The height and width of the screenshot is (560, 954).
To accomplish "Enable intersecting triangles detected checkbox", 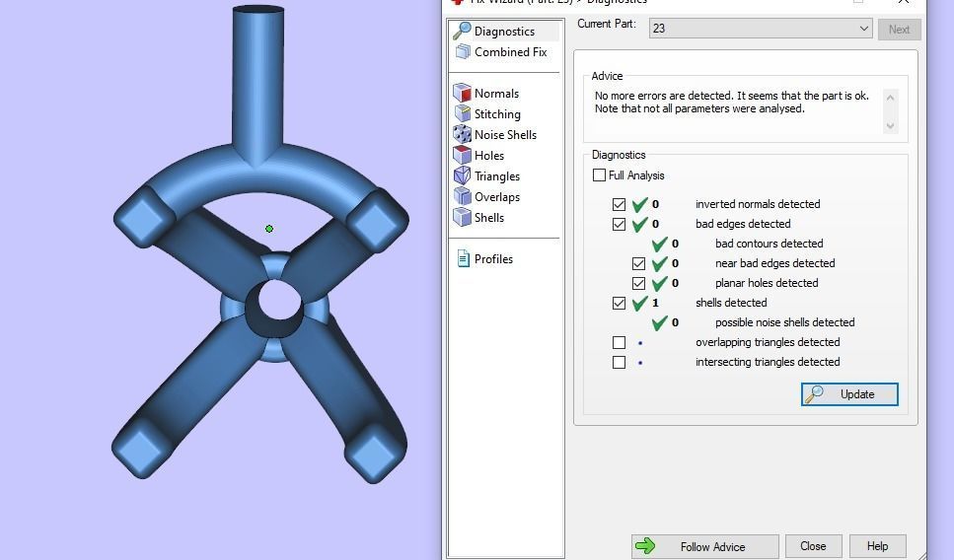I will (619, 363).
